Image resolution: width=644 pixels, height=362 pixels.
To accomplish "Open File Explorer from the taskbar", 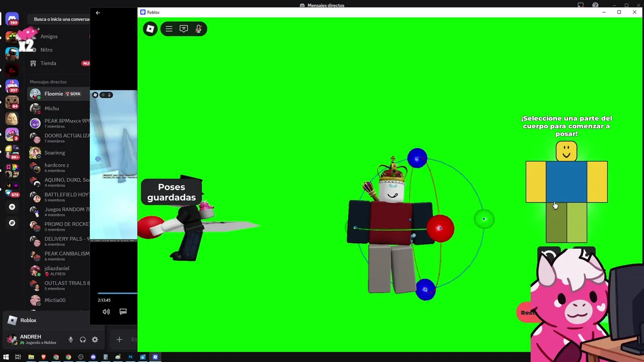I will click(x=31, y=357).
